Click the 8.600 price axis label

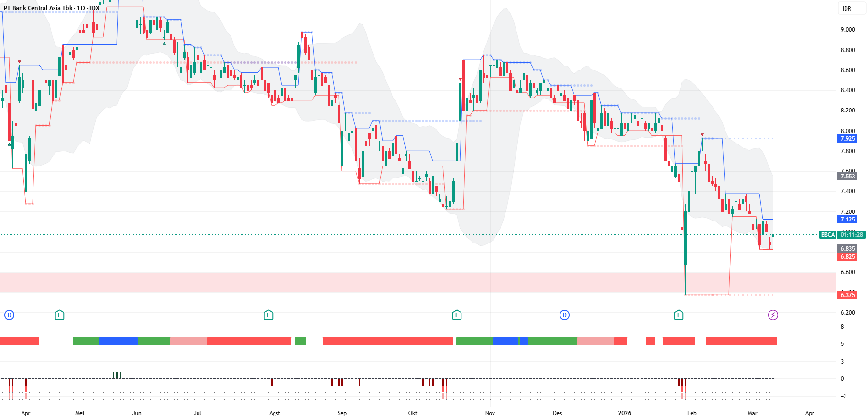tap(847, 70)
